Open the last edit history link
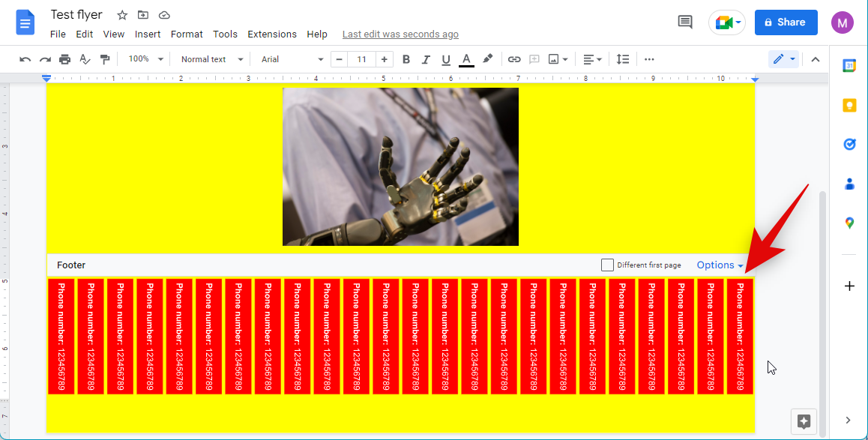 click(x=400, y=34)
